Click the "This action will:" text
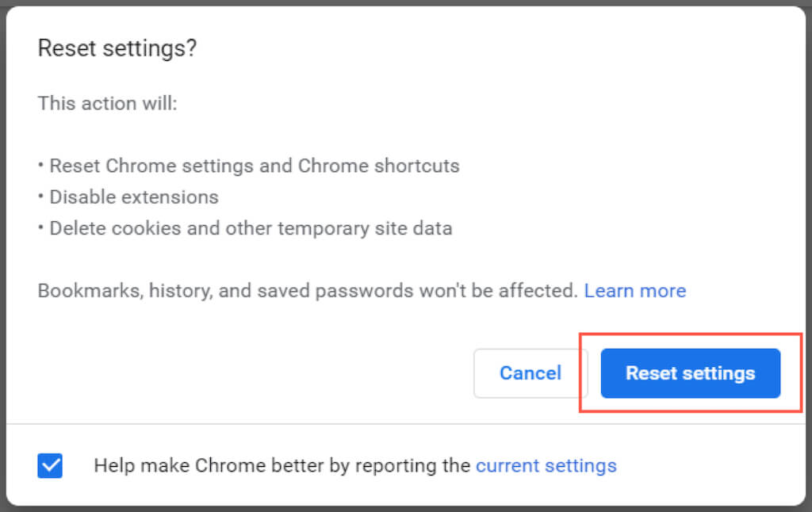 tap(107, 104)
